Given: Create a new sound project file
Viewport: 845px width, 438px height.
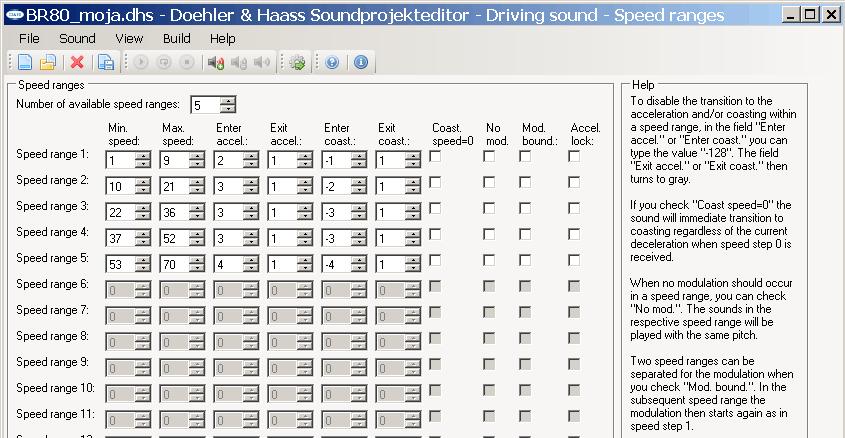Looking at the screenshot, I should click(25, 62).
